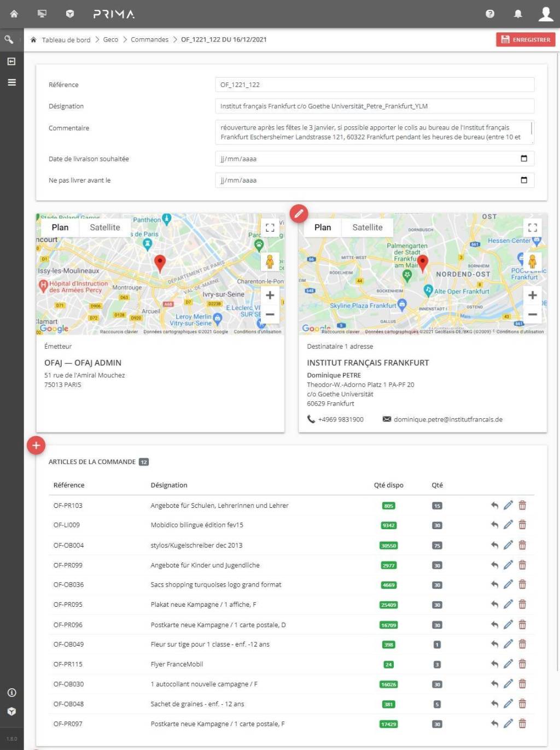Zoom out on the Paris map
The width and height of the screenshot is (560, 750).
point(270,314)
